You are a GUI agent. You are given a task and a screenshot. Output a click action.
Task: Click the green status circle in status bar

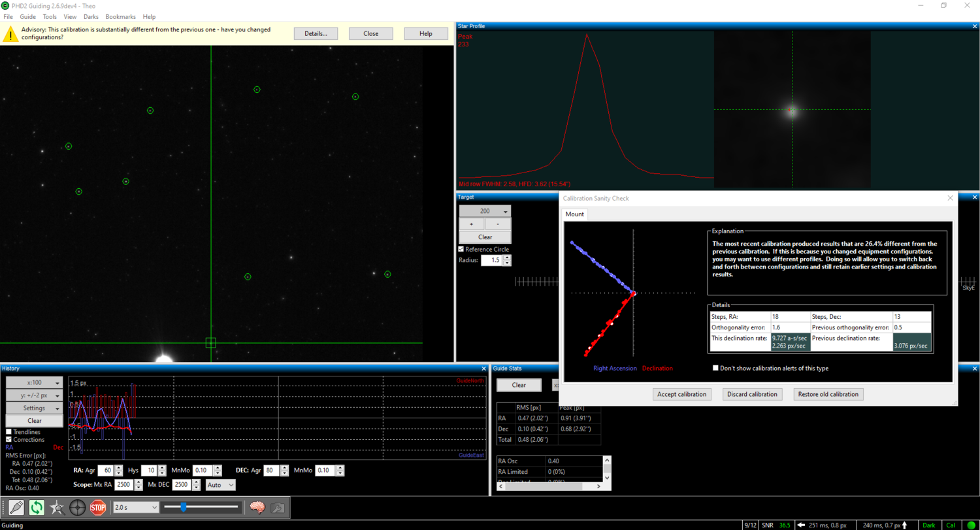click(x=970, y=525)
